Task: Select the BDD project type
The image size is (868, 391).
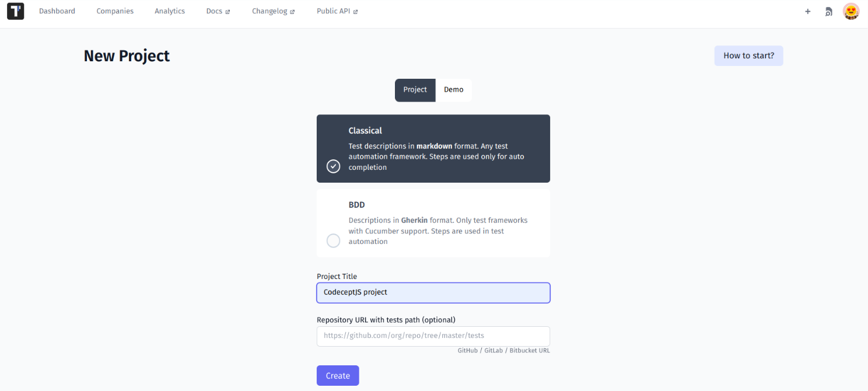Action: (433, 223)
